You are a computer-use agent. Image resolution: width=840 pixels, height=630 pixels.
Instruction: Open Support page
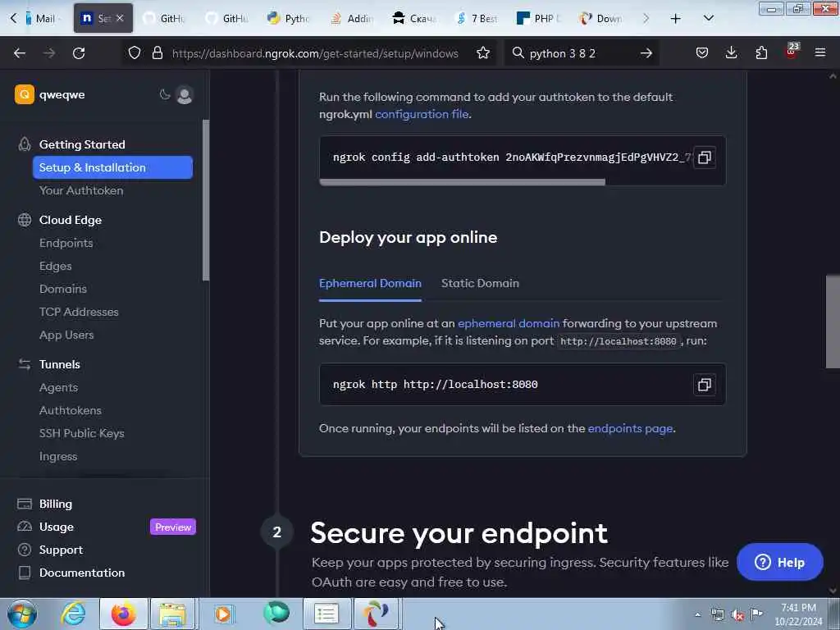coord(61,550)
